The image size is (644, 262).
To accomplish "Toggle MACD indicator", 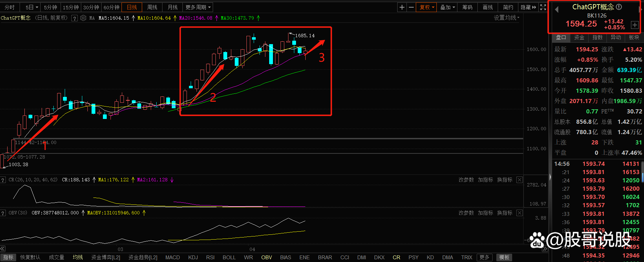I will (172, 258).
